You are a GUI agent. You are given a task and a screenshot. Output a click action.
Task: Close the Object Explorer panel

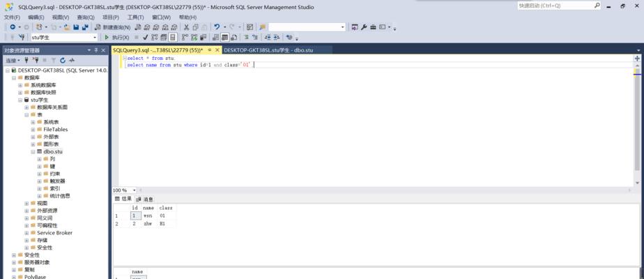[103, 50]
